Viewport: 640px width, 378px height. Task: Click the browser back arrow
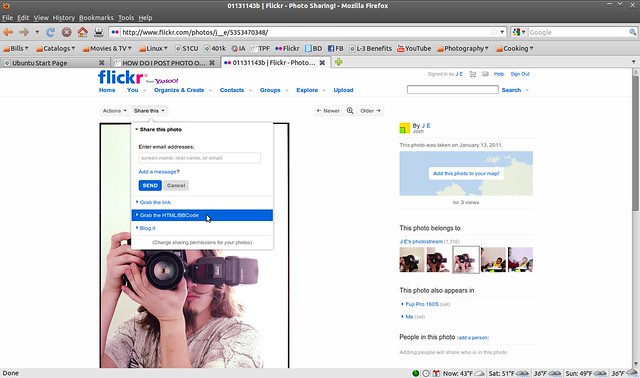(x=8, y=32)
